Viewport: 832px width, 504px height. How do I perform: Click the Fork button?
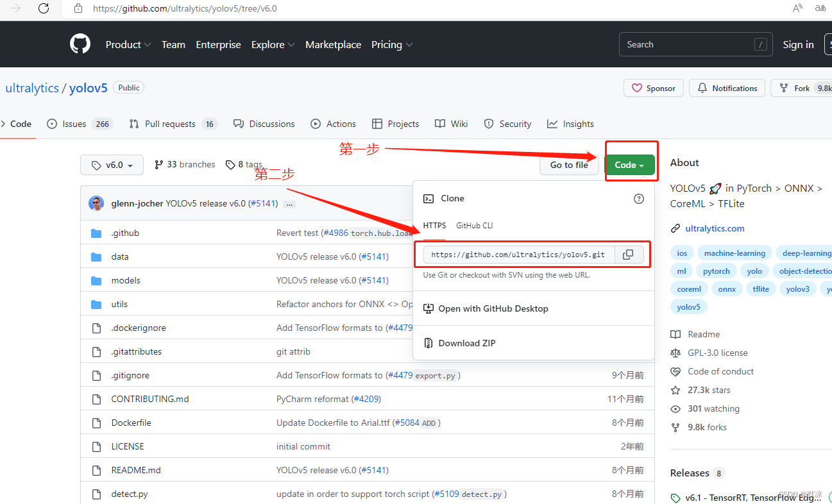click(801, 88)
